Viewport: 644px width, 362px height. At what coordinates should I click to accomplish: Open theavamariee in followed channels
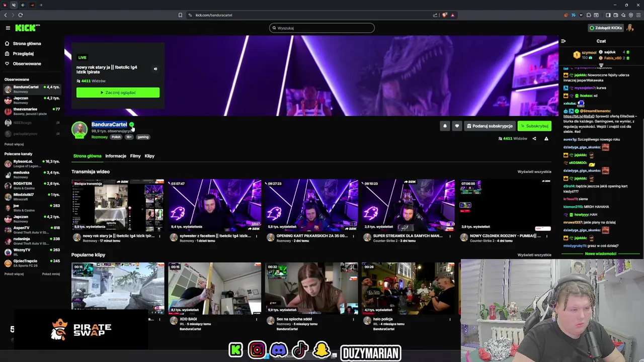click(x=32, y=111)
